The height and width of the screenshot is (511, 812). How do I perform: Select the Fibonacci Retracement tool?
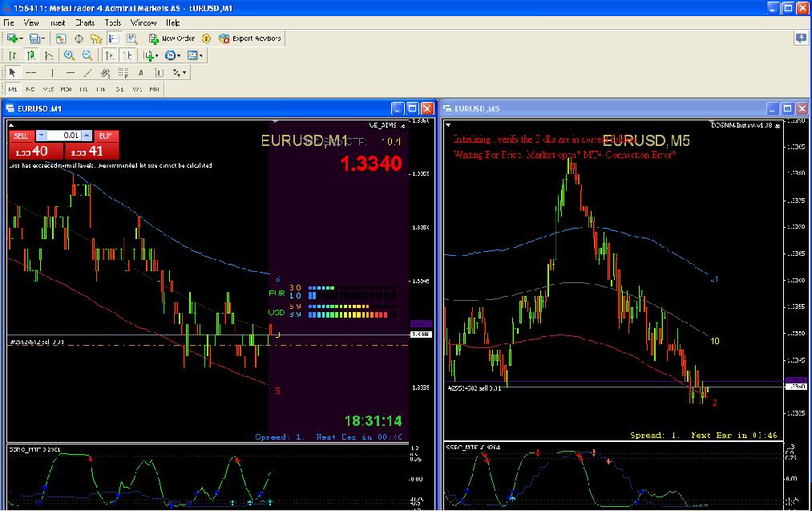point(123,72)
